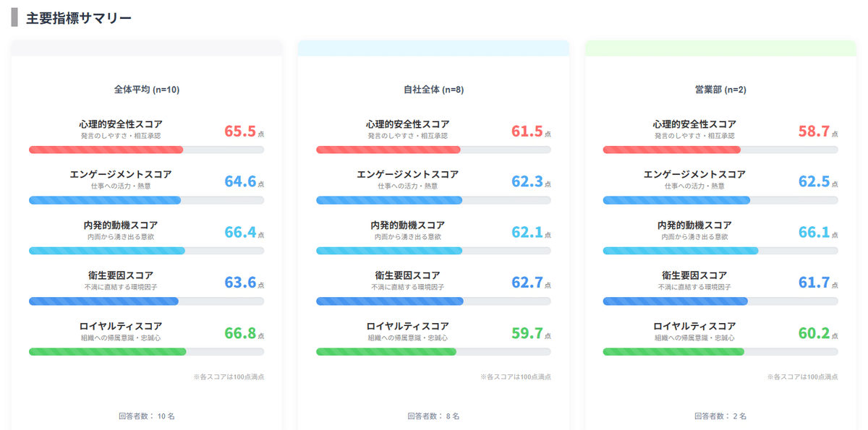Click the 58.7 score in 営業部 card
This screenshot has width=868, height=430.
tap(814, 132)
